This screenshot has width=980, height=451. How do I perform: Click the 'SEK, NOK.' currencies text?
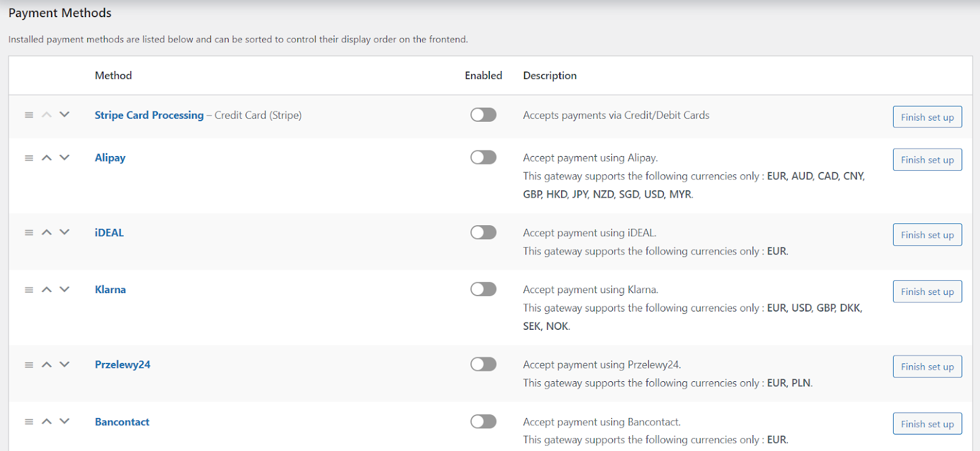pyautogui.click(x=546, y=326)
